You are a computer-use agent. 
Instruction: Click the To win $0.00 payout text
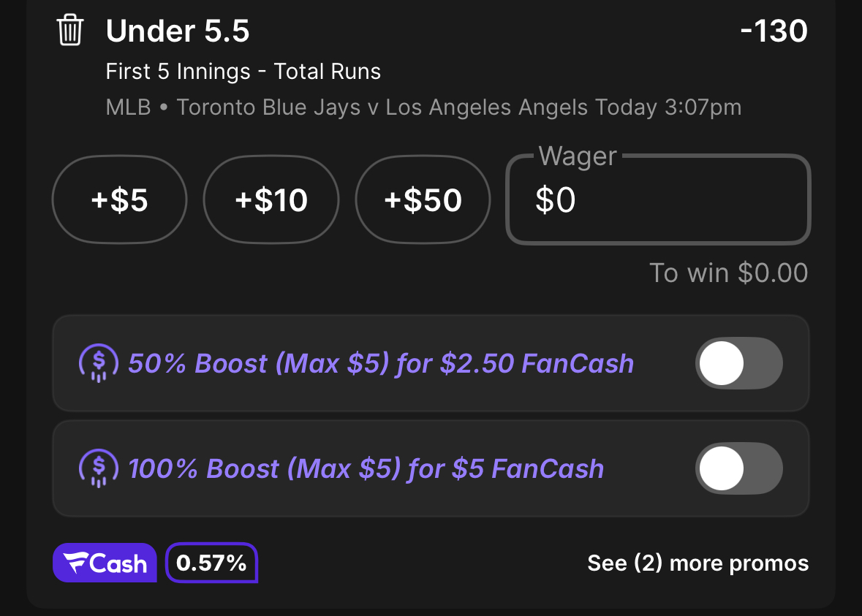tap(728, 273)
